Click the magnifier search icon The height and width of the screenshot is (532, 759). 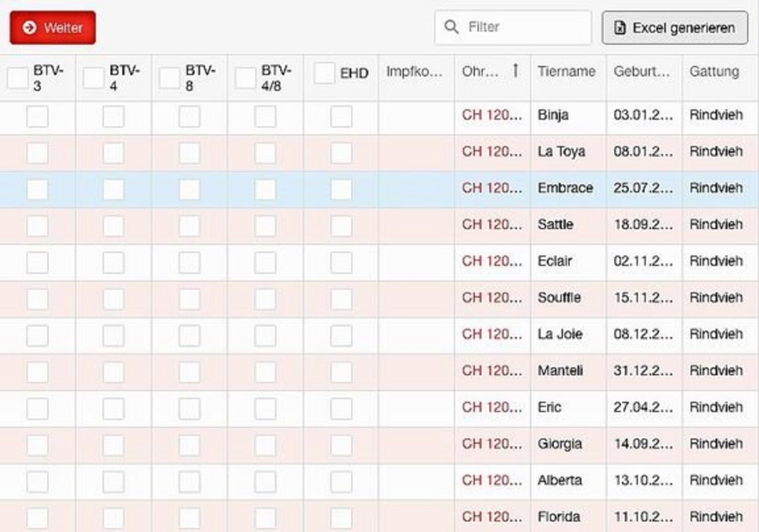451,27
